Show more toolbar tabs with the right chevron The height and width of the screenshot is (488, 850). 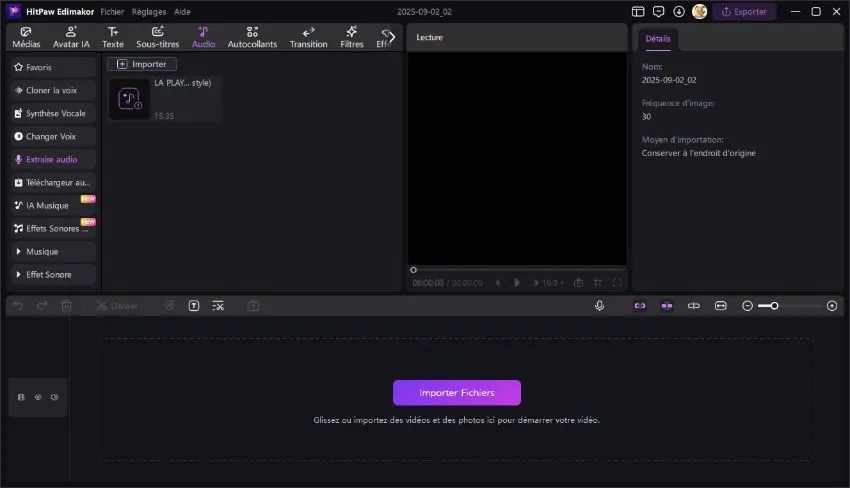coord(392,37)
